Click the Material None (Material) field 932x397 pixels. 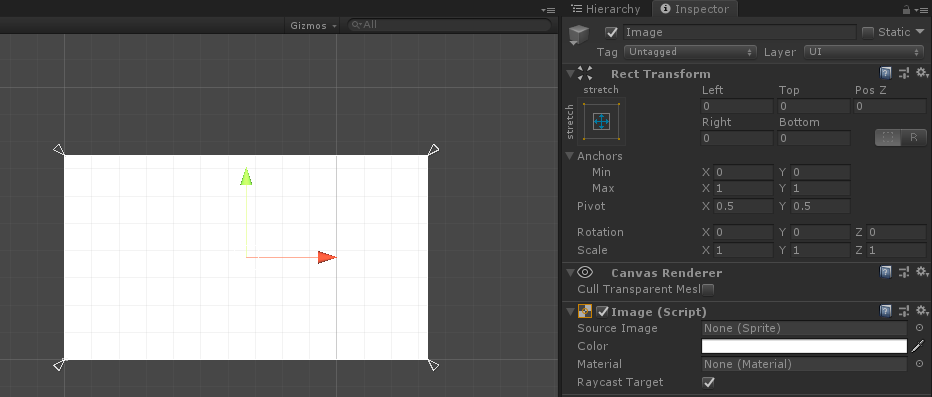(x=804, y=364)
